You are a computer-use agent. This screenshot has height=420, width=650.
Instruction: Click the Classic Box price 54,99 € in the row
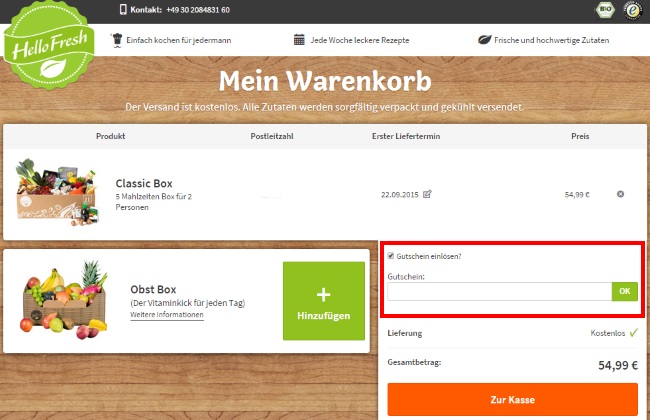pos(577,194)
